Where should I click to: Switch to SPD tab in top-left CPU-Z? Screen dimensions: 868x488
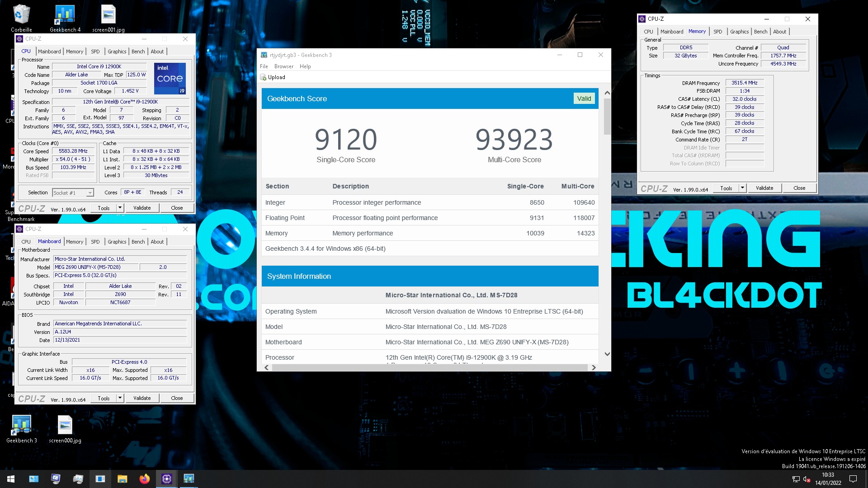pyautogui.click(x=95, y=52)
